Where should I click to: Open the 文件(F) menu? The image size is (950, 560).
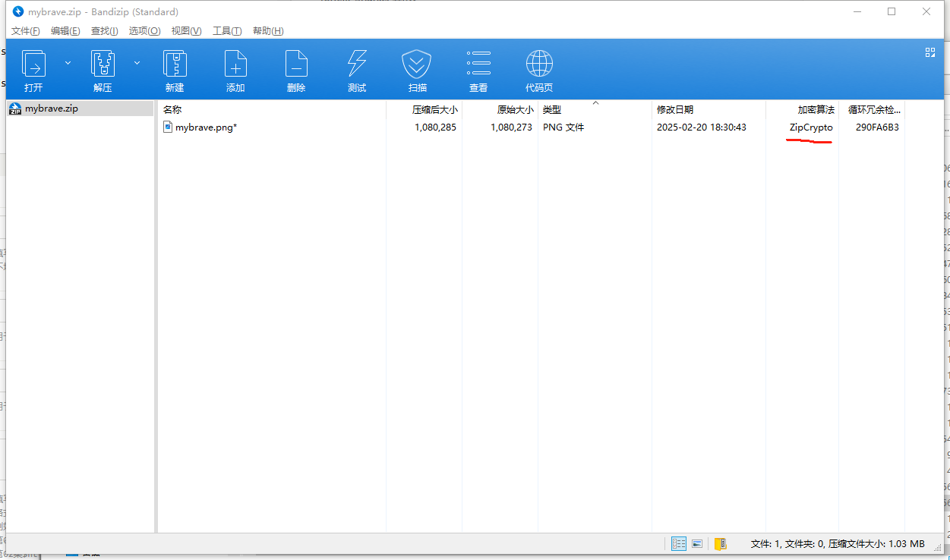(26, 31)
